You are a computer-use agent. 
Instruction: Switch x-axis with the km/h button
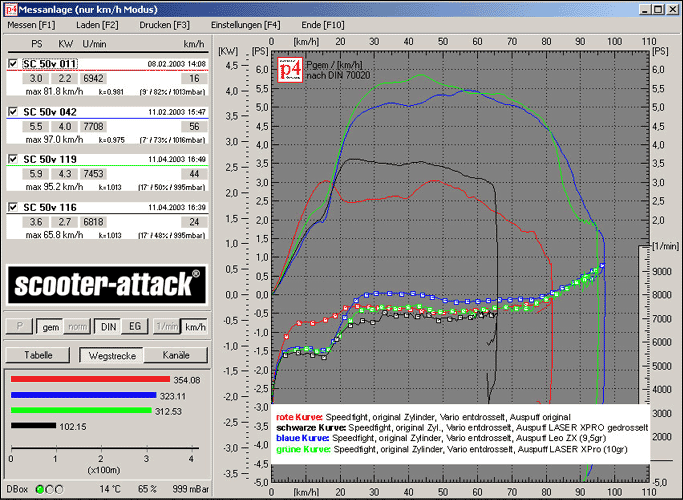click(x=195, y=327)
